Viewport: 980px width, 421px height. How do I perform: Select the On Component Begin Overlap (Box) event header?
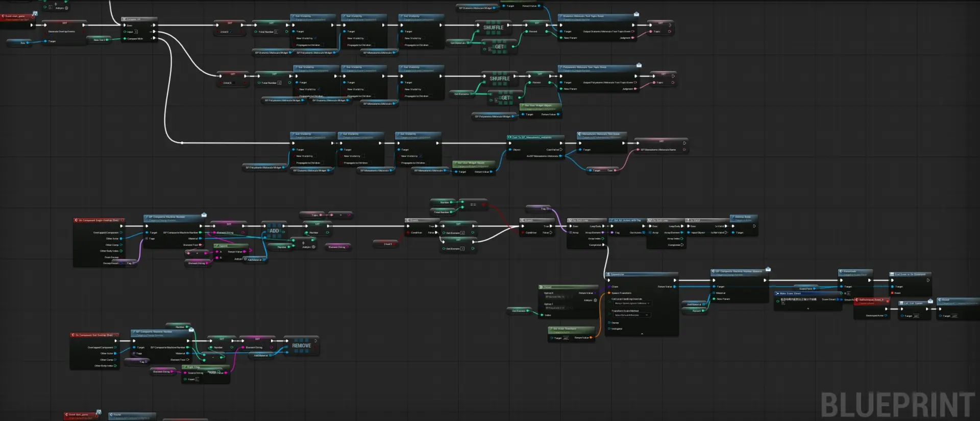tap(99, 220)
